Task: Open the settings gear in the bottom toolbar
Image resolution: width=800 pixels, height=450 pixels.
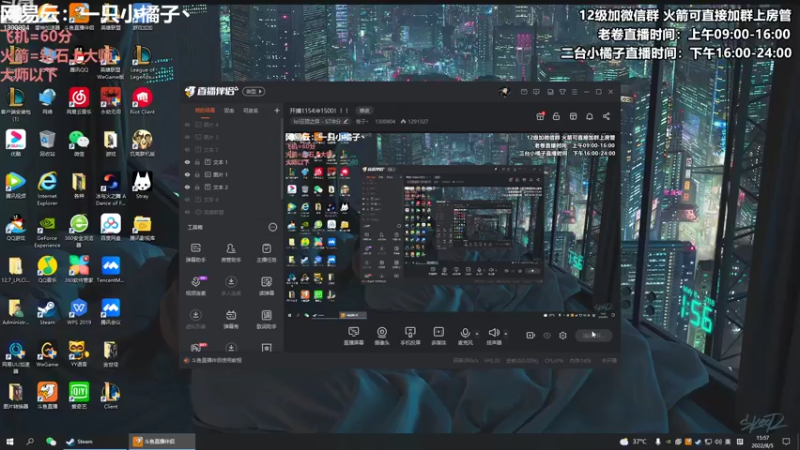Action: pos(563,335)
